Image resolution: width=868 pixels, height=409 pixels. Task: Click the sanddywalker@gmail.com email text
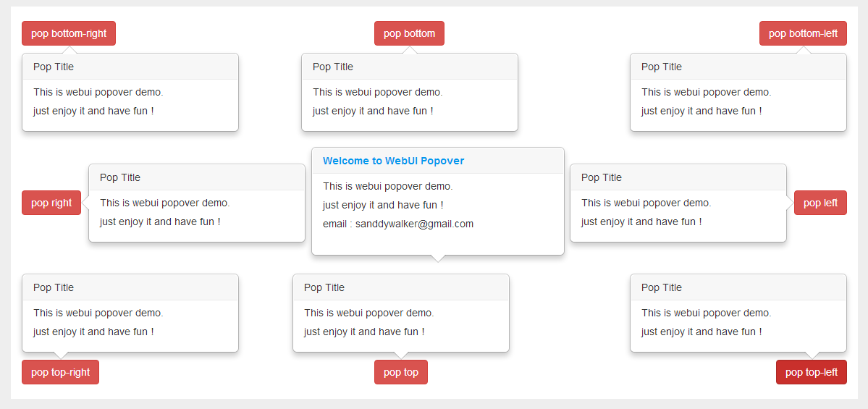pyautogui.click(x=415, y=224)
